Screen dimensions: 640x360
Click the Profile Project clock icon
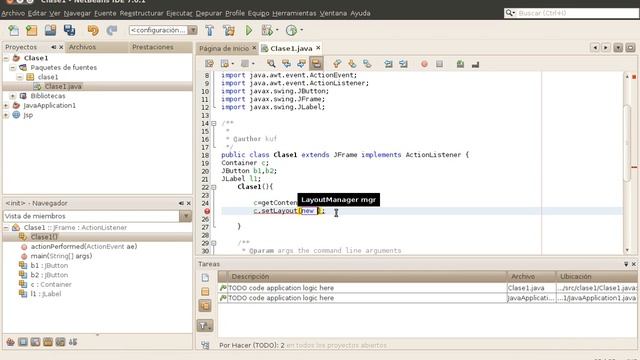[291, 30]
